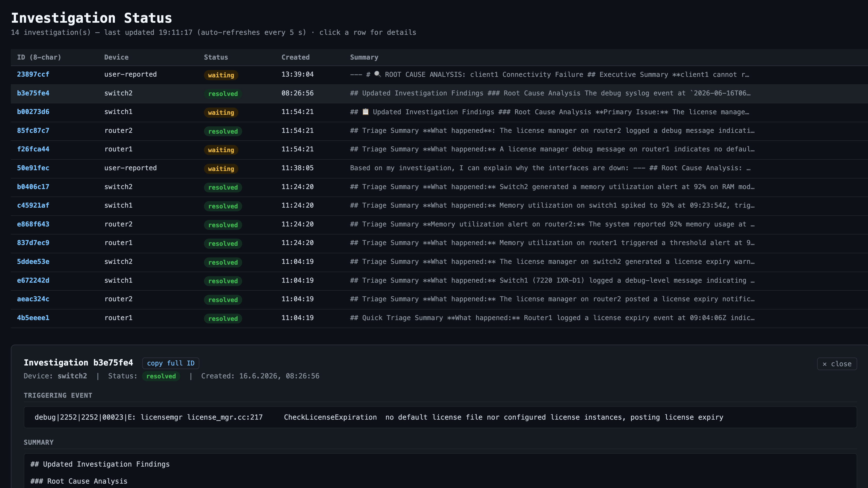
Task: Click the waiting badge for f26fca44 router1
Action: [221, 150]
